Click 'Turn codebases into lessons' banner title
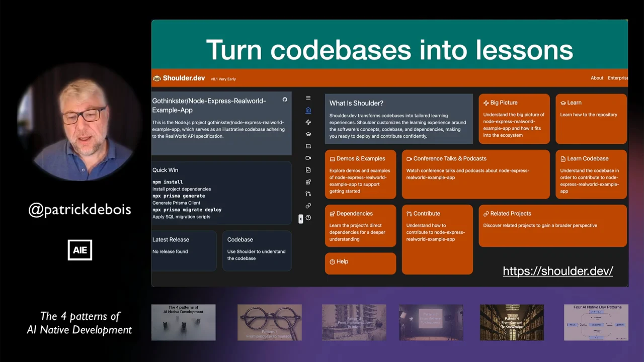644x362 pixels. pyautogui.click(x=389, y=50)
